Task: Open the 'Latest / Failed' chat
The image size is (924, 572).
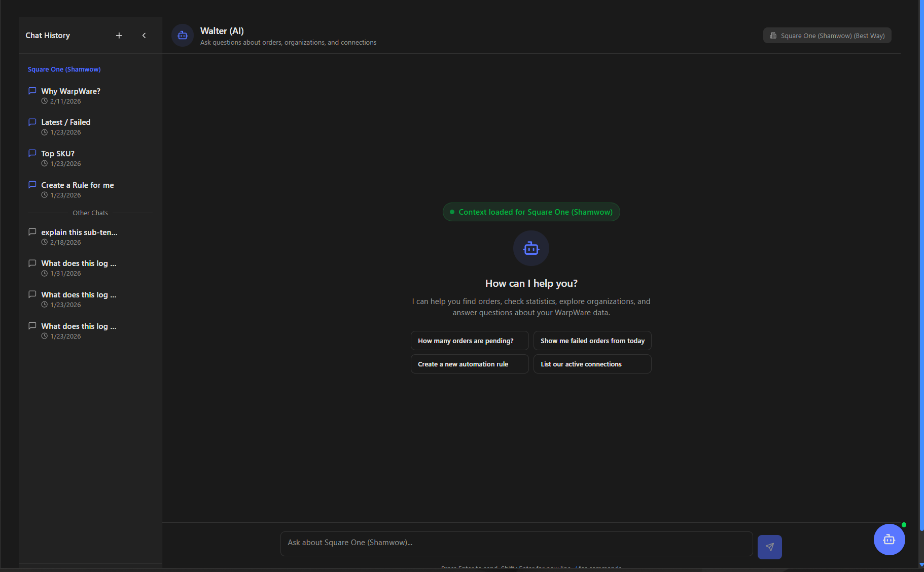Action: click(90, 127)
